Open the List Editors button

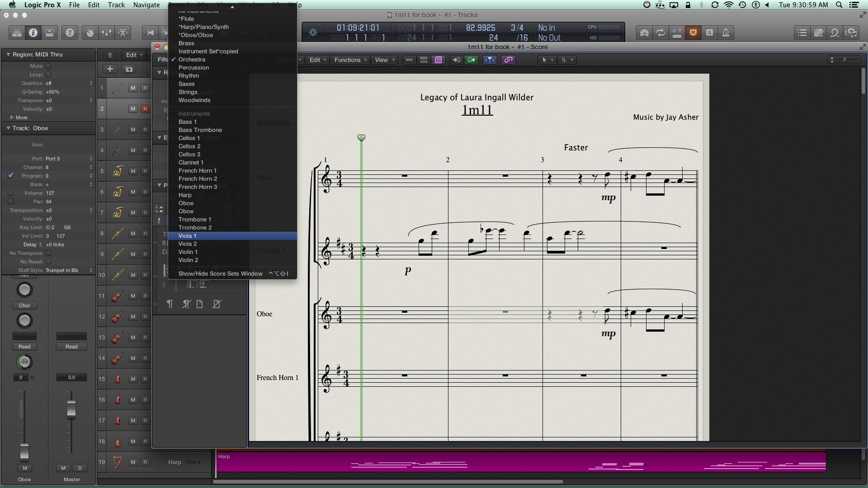click(802, 33)
